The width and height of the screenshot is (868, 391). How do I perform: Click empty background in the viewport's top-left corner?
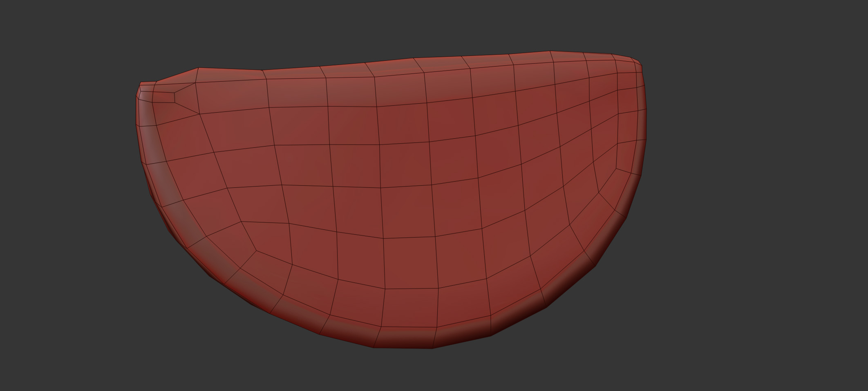pyautogui.click(x=25, y=20)
